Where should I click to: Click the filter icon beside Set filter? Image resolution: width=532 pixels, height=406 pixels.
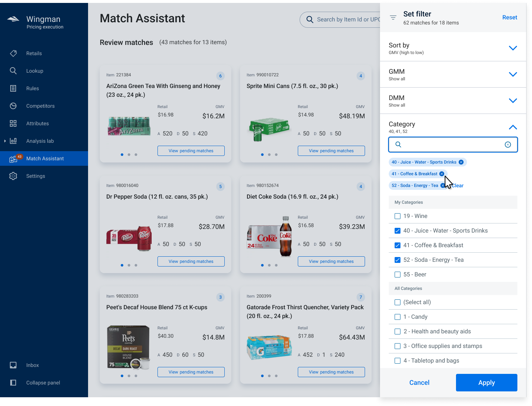tap(393, 17)
